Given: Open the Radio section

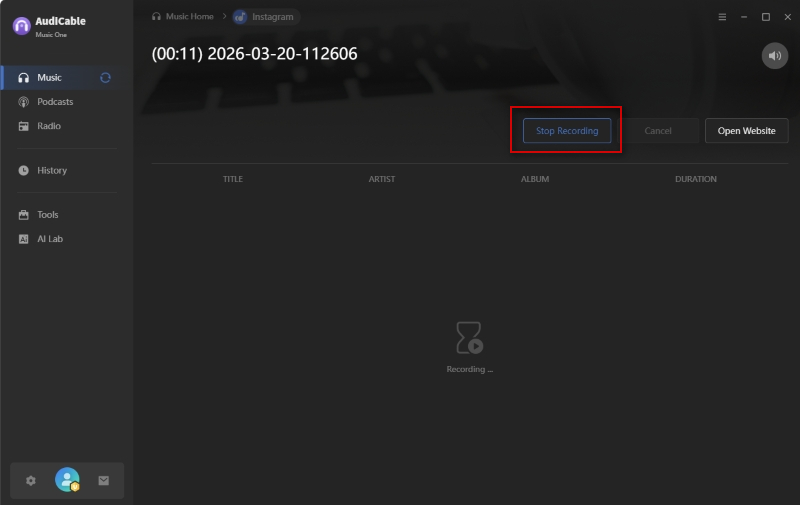Looking at the screenshot, I should (67, 126).
